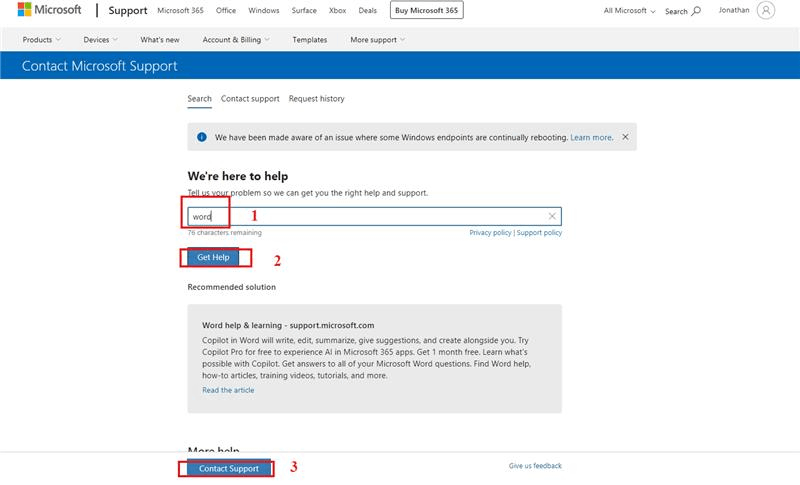Expand the Products dropdown

click(41, 39)
